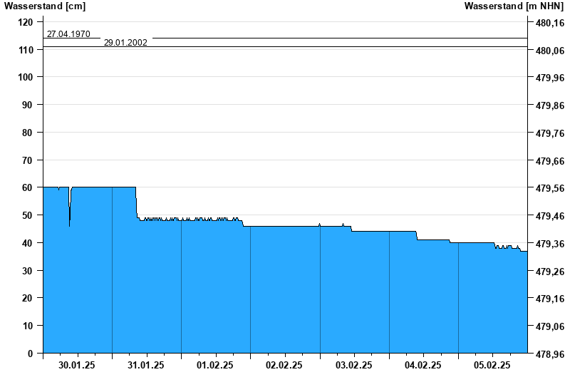570x392 pixels.
Task: Click the 60 value on left axis
Action: point(27,187)
